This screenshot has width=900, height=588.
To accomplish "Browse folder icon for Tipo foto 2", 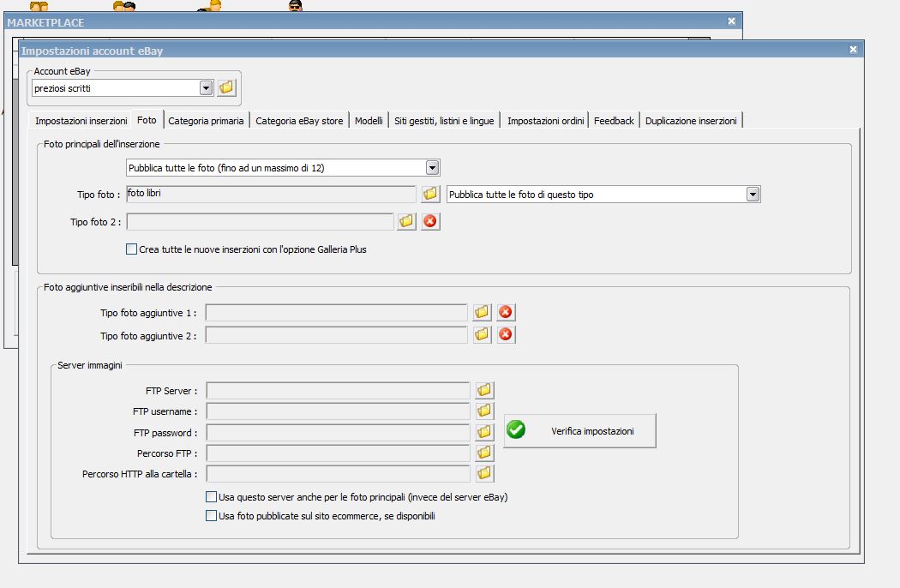I will pyautogui.click(x=406, y=221).
